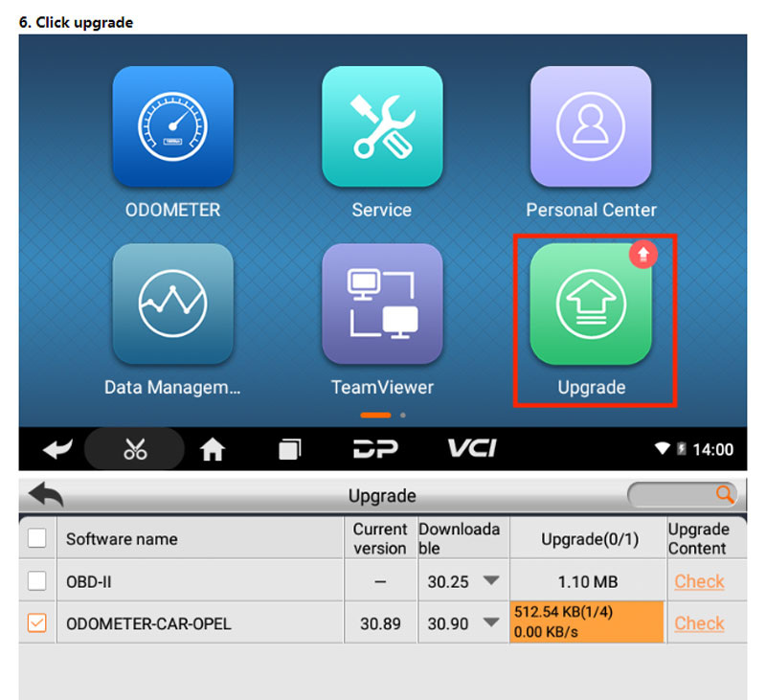Toggle the select-all checkbox in table header
Image resolution: width=766 pixels, height=700 pixels.
(x=37, y=538)
